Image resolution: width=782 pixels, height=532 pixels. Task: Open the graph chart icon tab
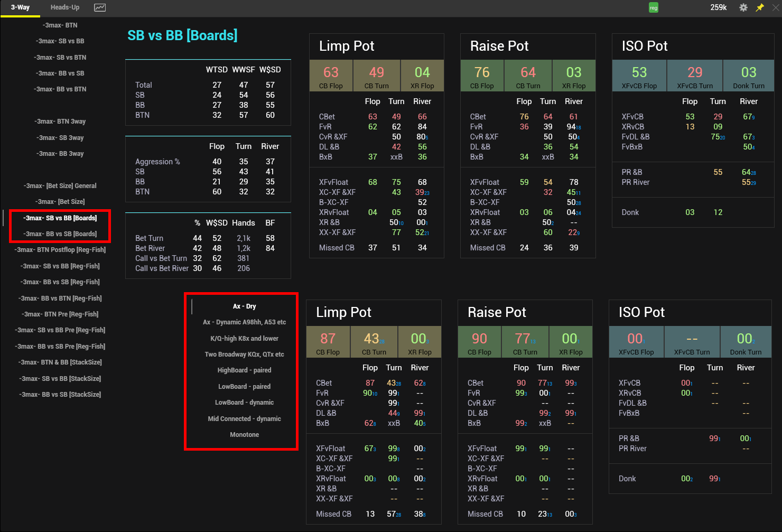[x=99, y=7]
